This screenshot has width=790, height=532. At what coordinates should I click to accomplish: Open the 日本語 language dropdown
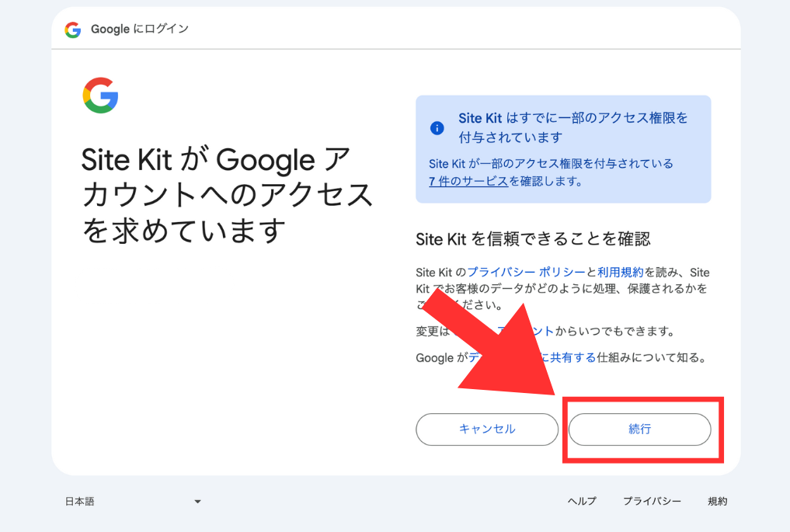coord(132,502)
